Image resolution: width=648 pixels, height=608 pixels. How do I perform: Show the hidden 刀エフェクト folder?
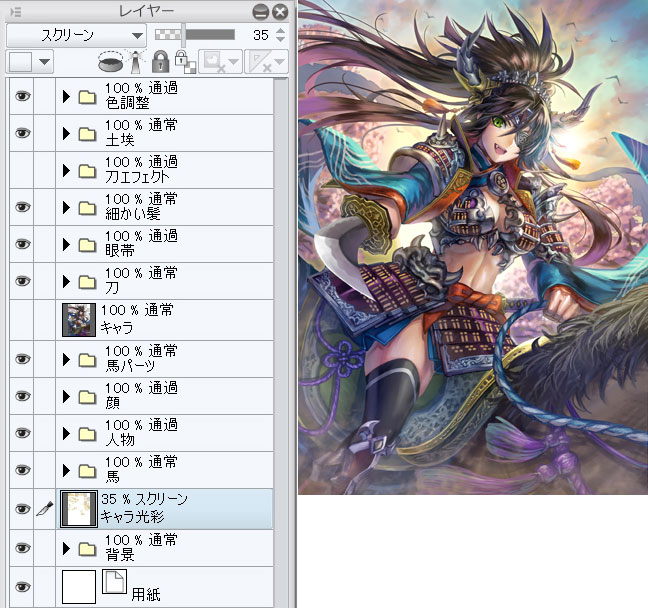click(x=22, y=170)
